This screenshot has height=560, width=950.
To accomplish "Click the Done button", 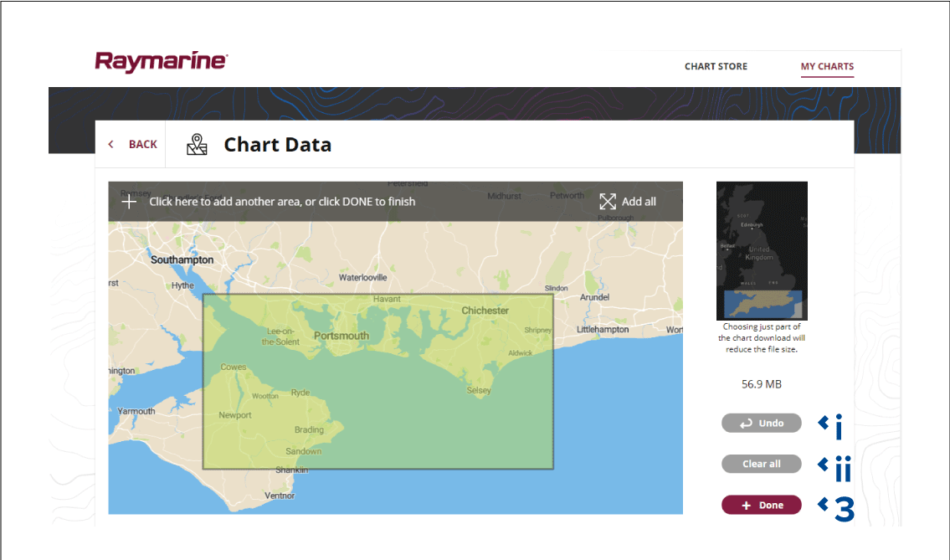I will (762, 505).
